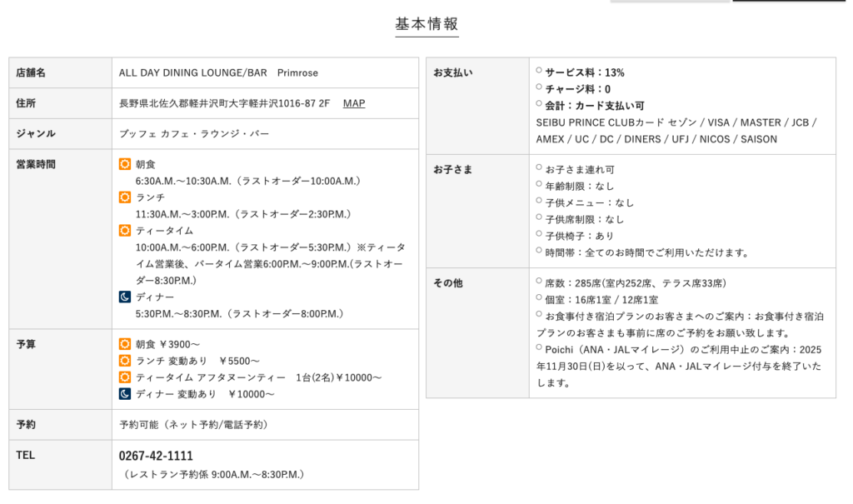Click the moon icon beside ディナー opening hours
The width and height of the screenshot is (853, 504).
click(x=125, y=297)
